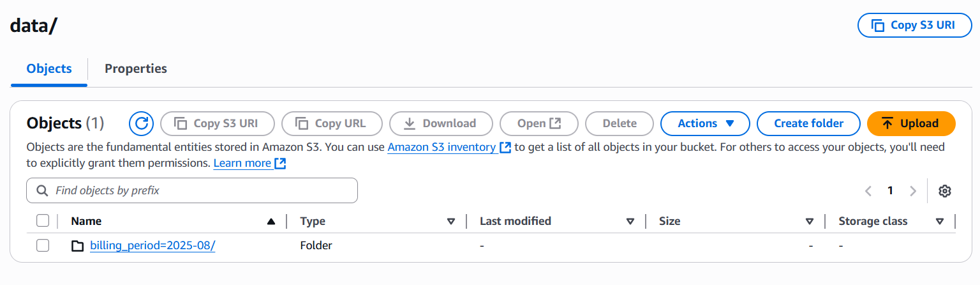Viewport: 980px width, 285px height.
Task: Go to next page arrow
Action: pos(913,190)
